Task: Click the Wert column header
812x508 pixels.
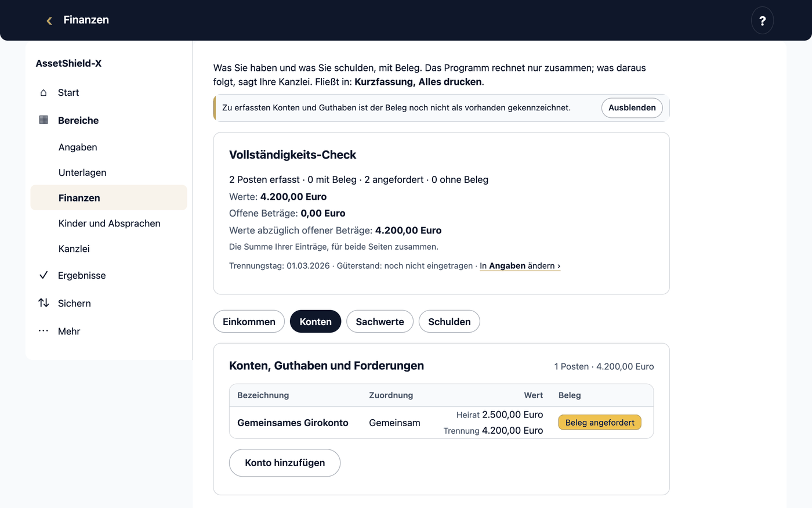Action: (x=534, y=395)
